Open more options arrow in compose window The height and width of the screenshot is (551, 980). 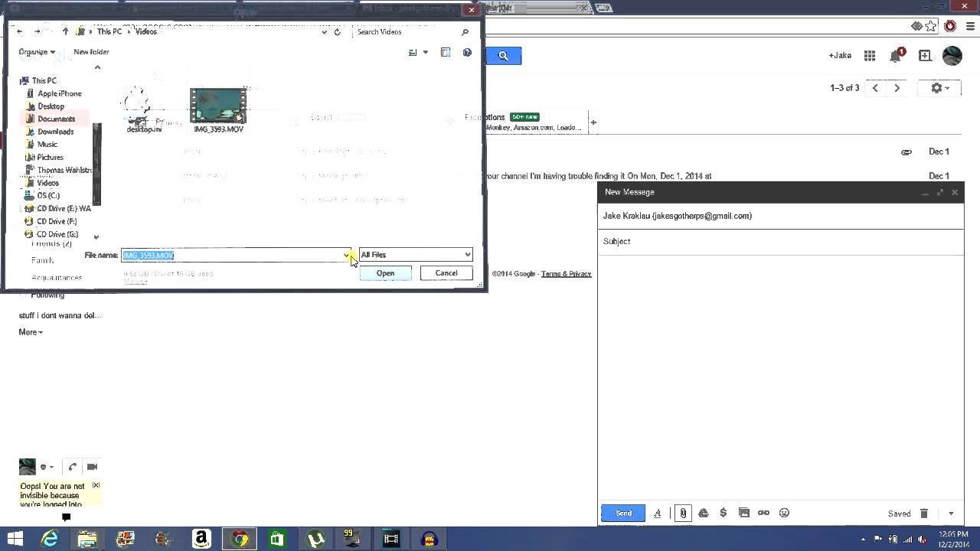tap(951, 514)
